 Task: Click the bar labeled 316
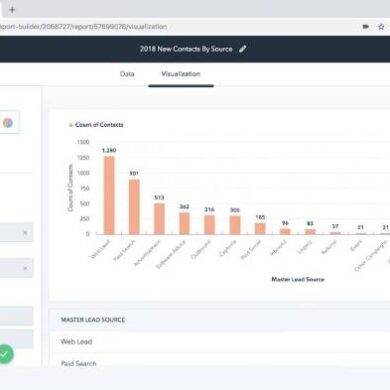(209, 224)
